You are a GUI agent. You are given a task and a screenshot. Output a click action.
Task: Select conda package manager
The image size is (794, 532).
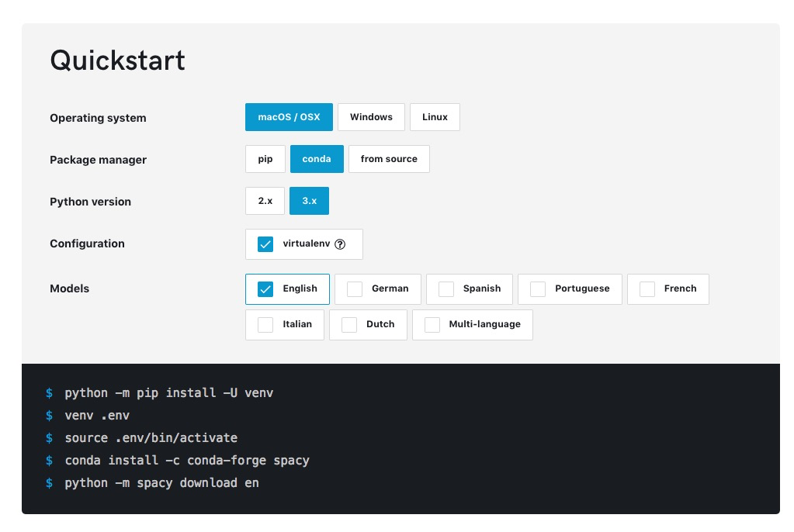tap(317, 159)
